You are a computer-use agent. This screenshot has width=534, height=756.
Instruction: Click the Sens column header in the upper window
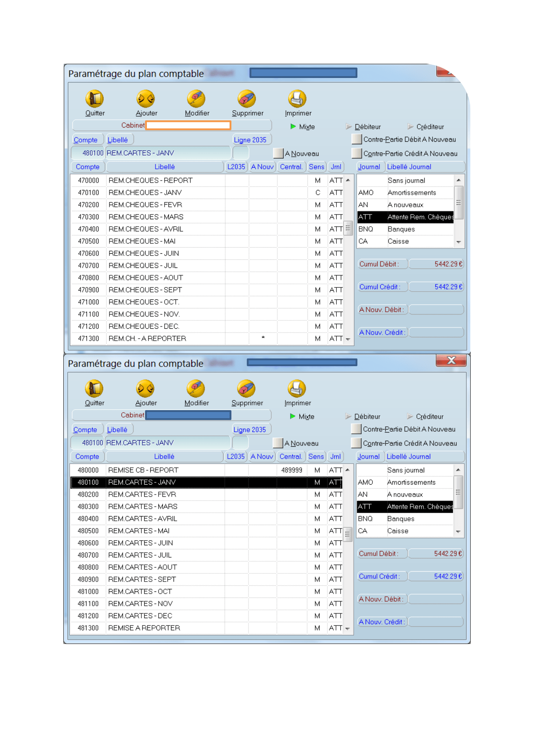pyautogui.click(x=317, y=167)
